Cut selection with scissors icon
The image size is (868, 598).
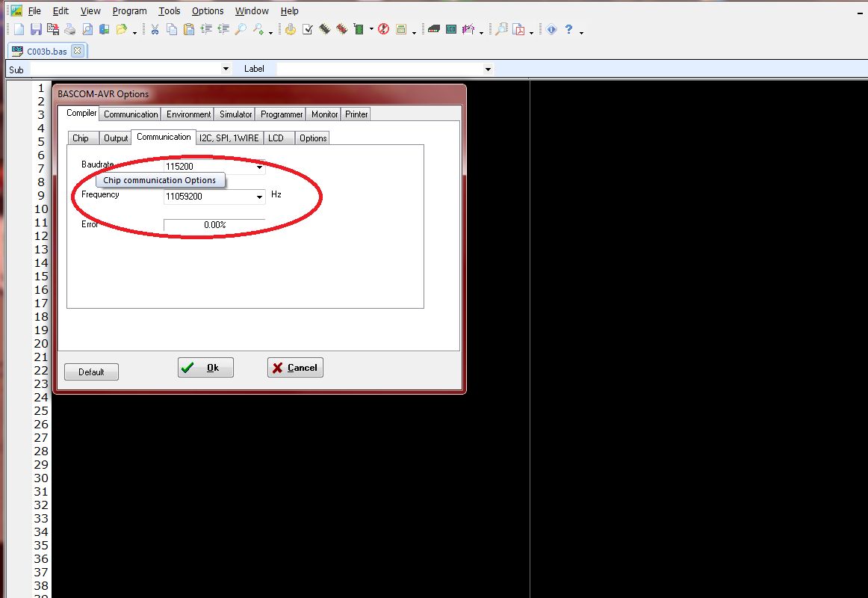click(x=155, y=29)
